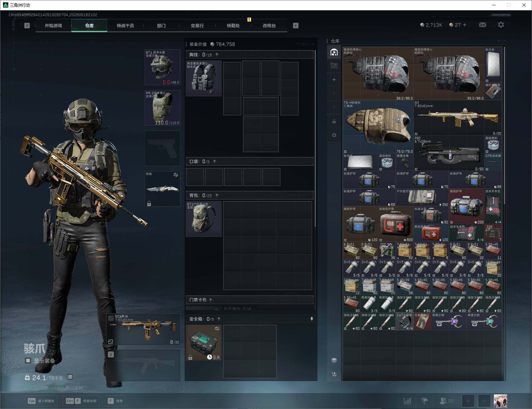Select the 智慧之钥 key item
The width and height of the screenshot is (532, 409).
449,321
